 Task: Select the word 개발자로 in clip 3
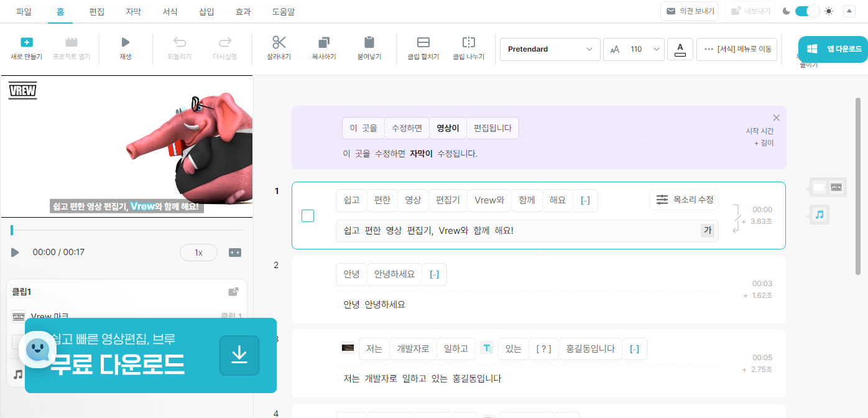point(413,349)
